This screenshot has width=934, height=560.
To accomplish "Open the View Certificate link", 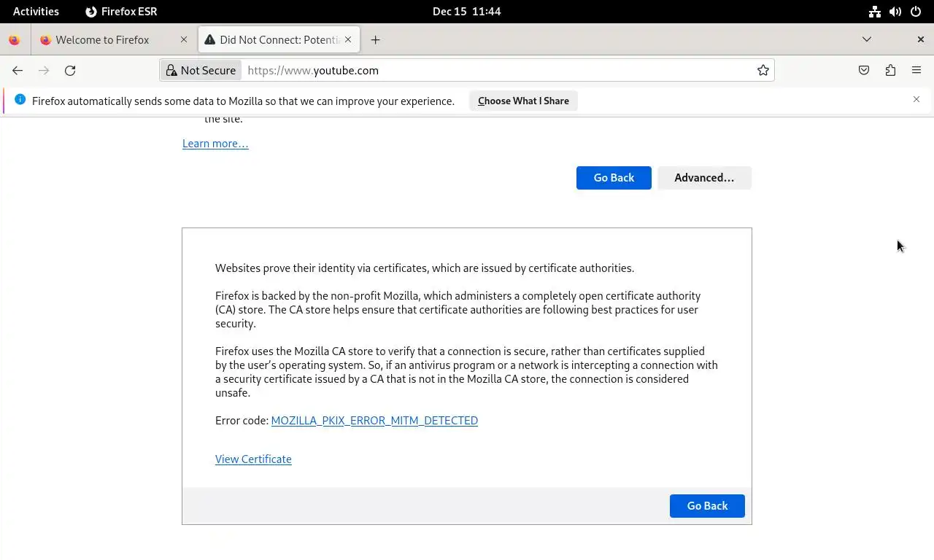I will (253, 459).
